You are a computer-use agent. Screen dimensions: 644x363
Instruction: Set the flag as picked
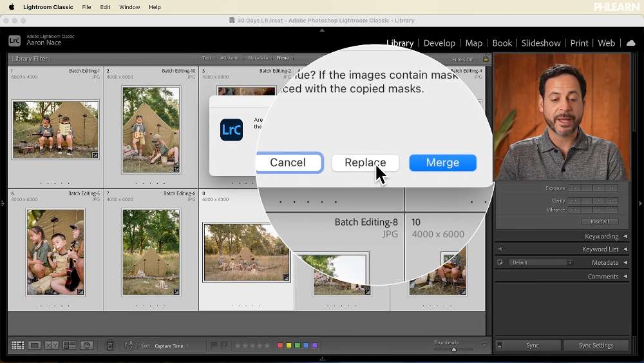[214, 346]
